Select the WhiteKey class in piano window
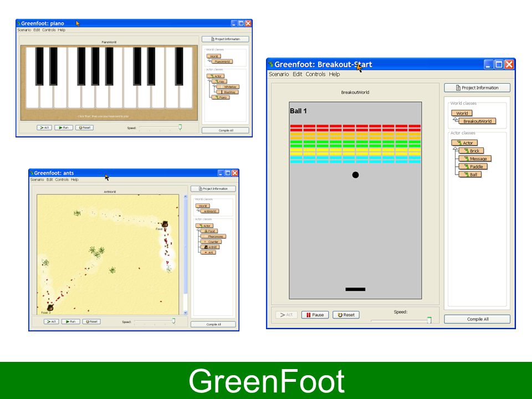The height and width of the screenshot is (399, 532). pos(228,87)
